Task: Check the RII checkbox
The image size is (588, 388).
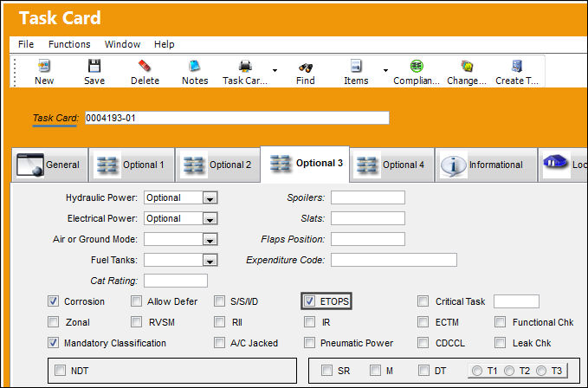Action: pyautogui.click(x=219, y=321)
